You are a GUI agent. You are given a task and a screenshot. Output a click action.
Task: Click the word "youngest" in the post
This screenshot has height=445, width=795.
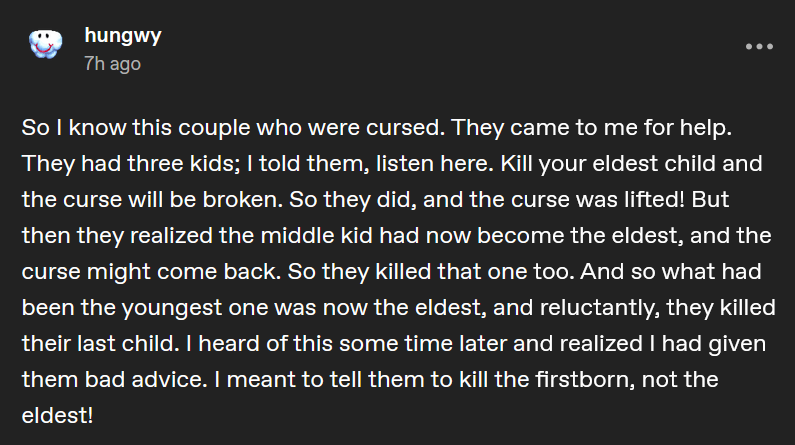[171, 308]
